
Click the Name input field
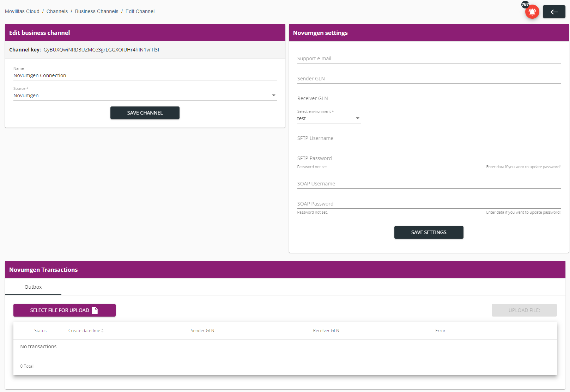pyautogui.click(x=145, y=75)
